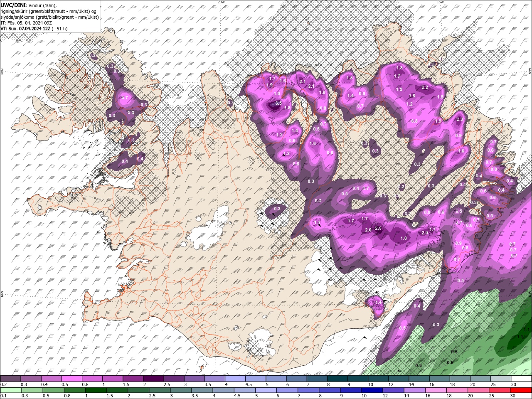Click the light pink 16 swatch in lower legend
This screenshot has height=399, width=532.
[436, 390]
